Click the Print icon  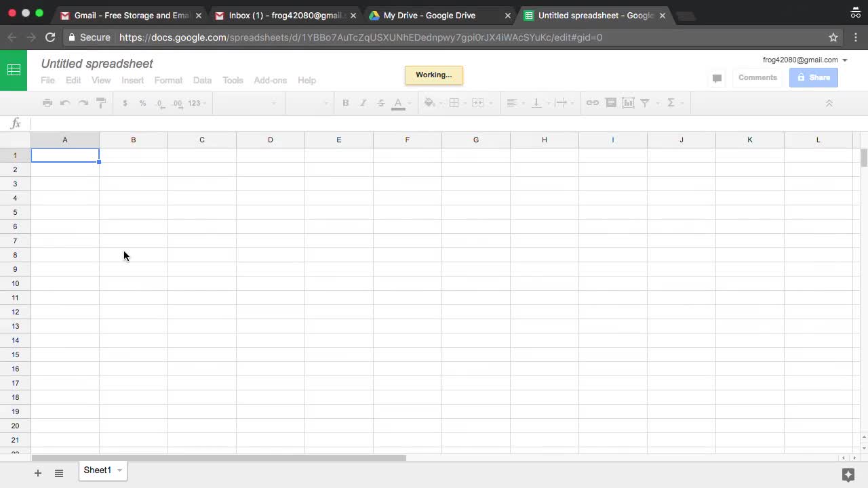[x=47, y=103]
